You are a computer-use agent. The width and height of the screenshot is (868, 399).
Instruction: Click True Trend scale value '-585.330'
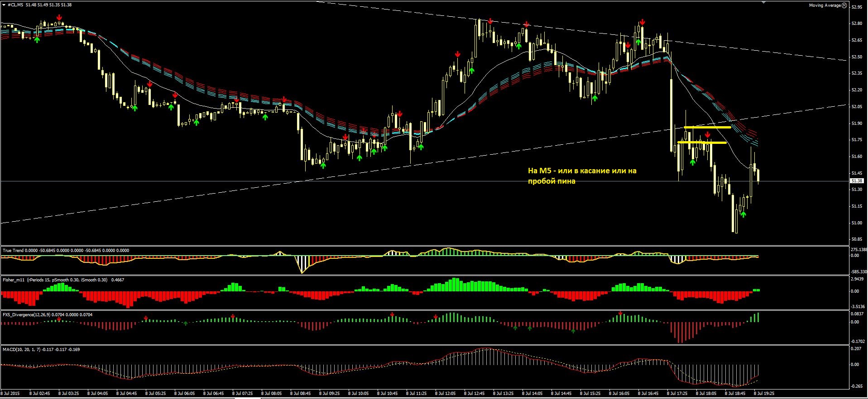coord(858,272)
